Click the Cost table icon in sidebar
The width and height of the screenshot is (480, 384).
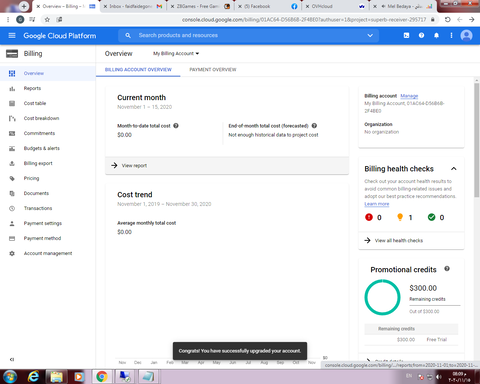[12, 103]
